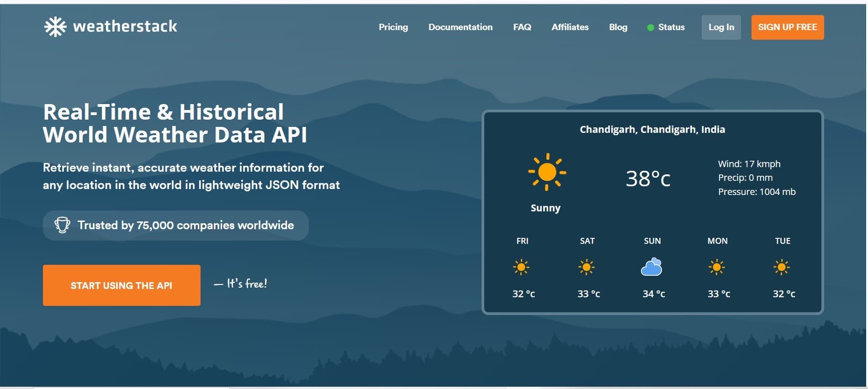
Task: Click the trophy icon beside Trusted by
Action: 62,225
